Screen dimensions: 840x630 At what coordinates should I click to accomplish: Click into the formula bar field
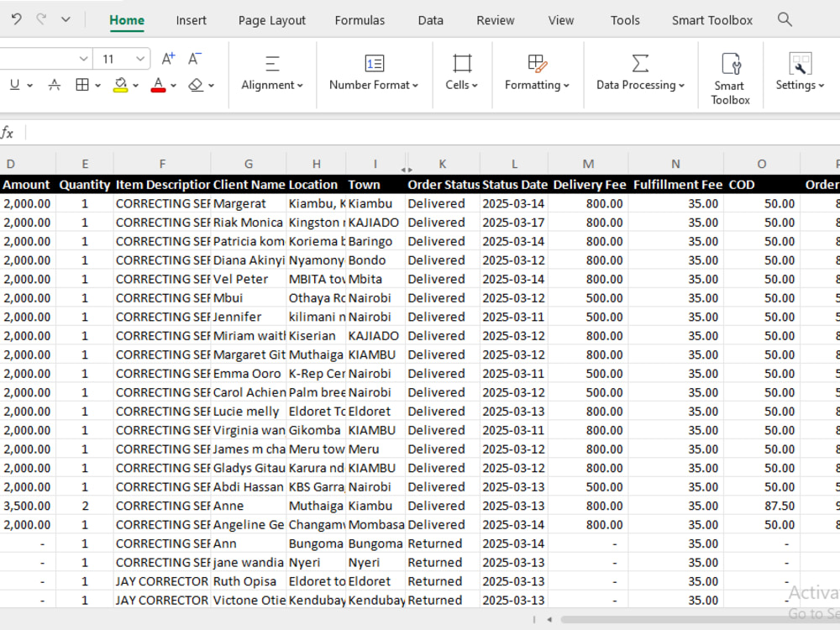(x=432, y=133)
